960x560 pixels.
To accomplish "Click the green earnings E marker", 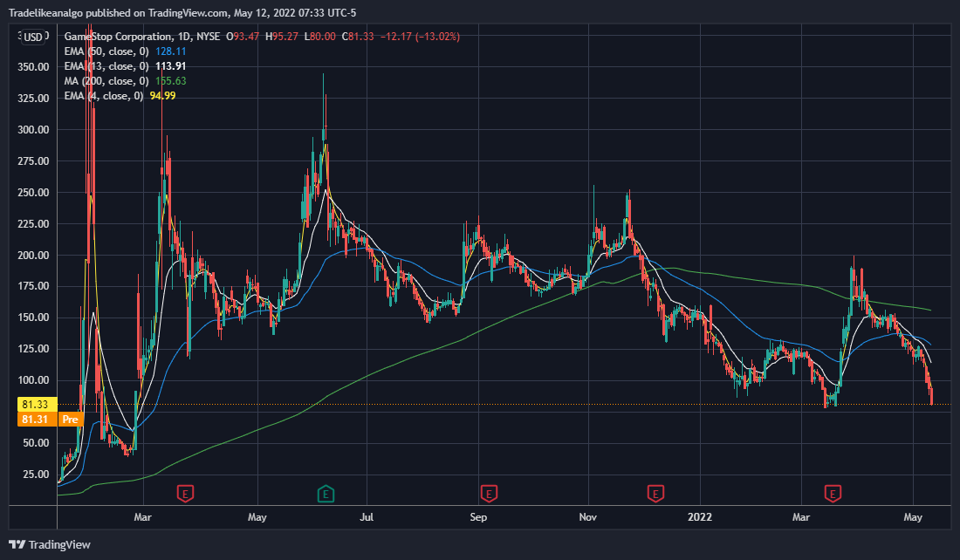I will (326, 494).
